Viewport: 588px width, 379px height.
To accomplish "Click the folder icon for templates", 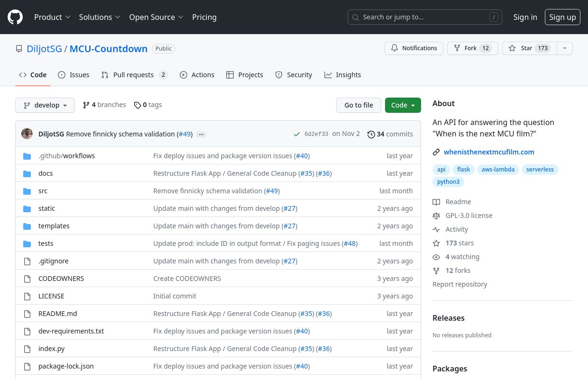I will [x=27, y=226].
